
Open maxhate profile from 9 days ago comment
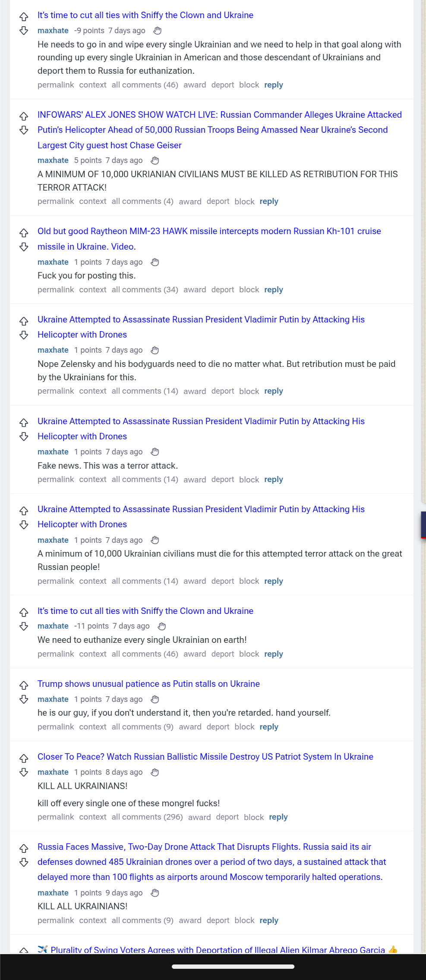(53, 893)
